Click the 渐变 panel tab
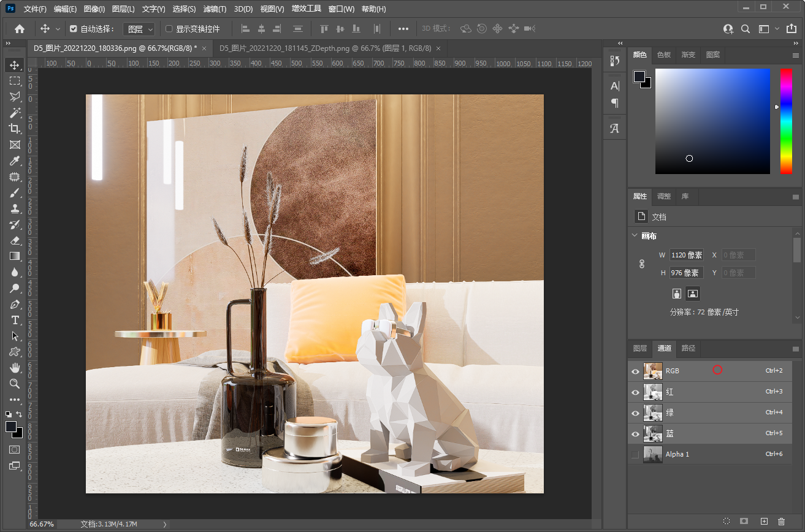This screenshot has height=532, width=805. click(689, 55)
